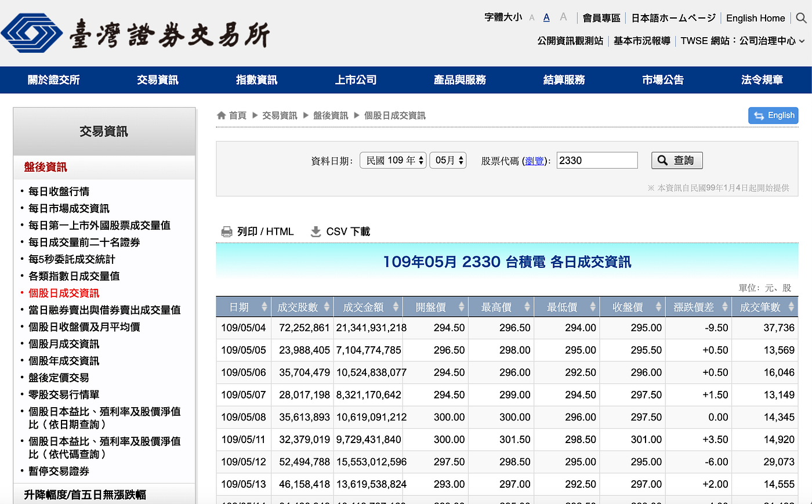Open 個股日本益比 依代碼查詢 in sidebar
This screenshot has height=504, width=812.
pyautogui.click(x=104, y=448)
